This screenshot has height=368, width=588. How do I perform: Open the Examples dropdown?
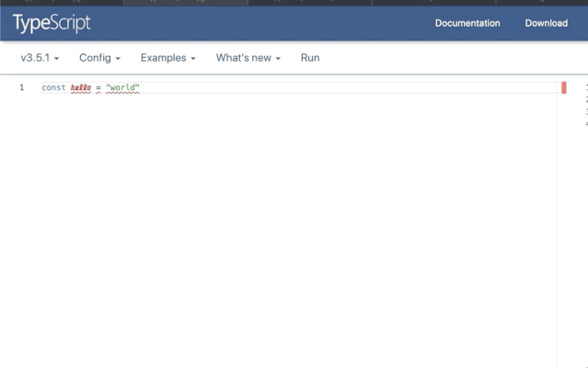[x=168, y=58]
